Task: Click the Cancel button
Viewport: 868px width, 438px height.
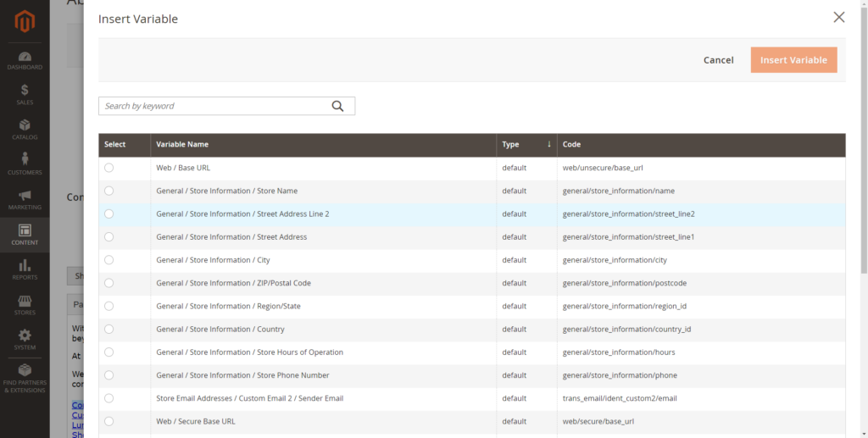Action: (x=719, y=60)
